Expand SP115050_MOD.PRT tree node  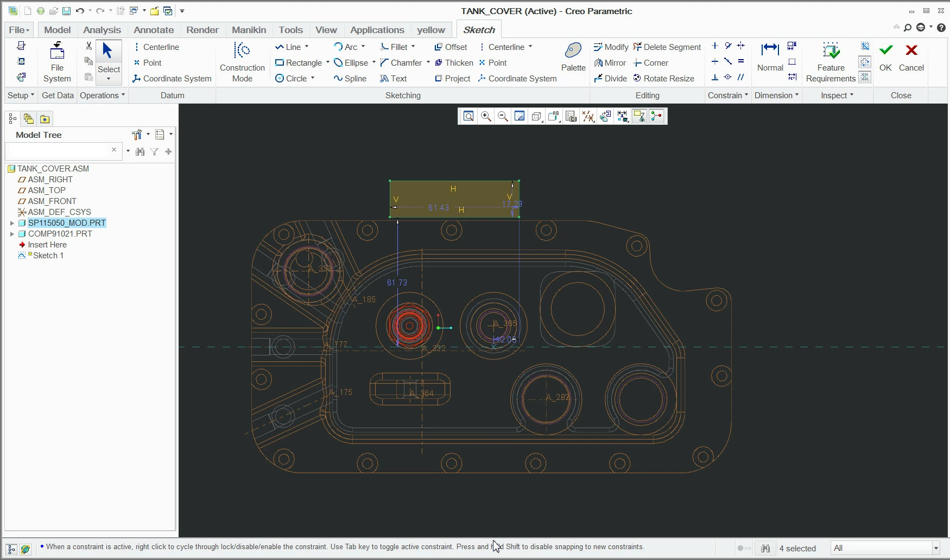pos(12,223)
